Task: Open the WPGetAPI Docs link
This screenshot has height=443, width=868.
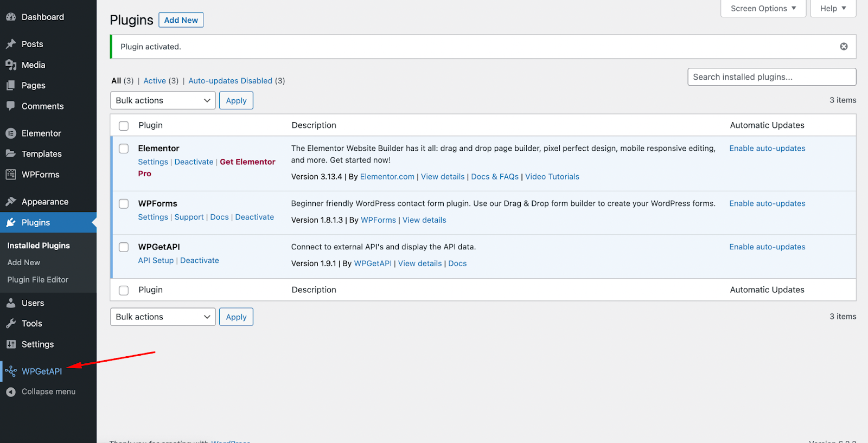Action: pyautogui.click(x=457, y=264)
